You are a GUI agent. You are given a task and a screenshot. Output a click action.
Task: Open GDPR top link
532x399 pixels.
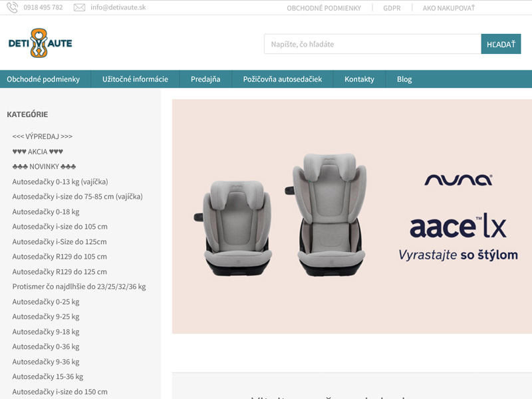pyautogui.click(x=392, y=8)
